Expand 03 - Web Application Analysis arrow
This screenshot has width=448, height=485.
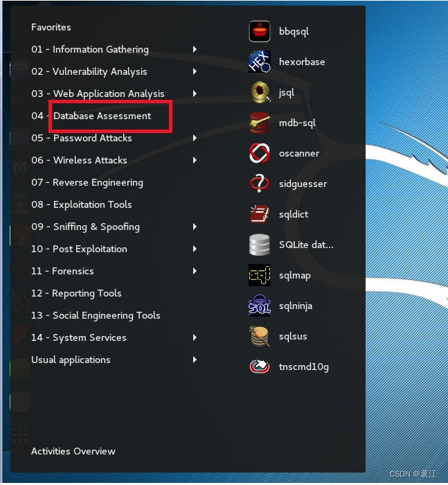tap(195, 94)
